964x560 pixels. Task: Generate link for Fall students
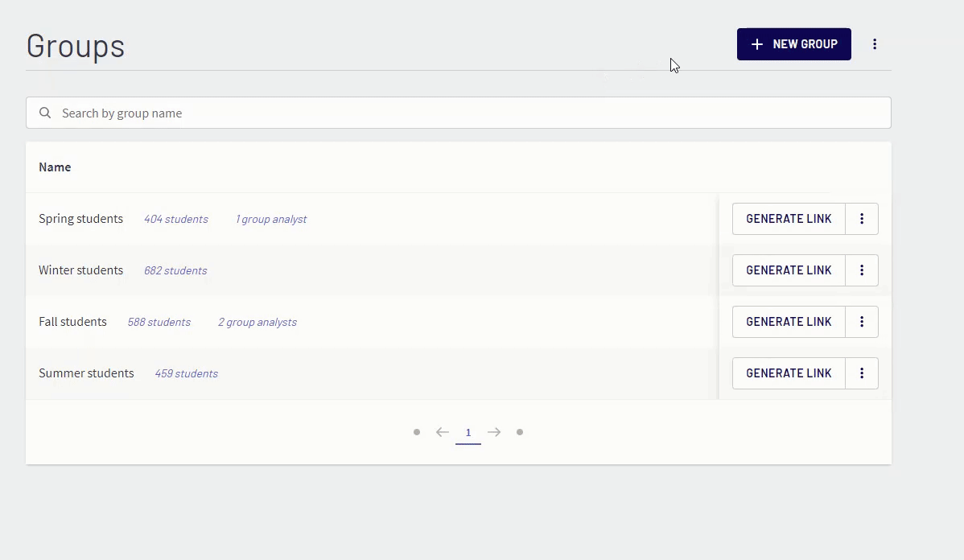pos(789,322)
